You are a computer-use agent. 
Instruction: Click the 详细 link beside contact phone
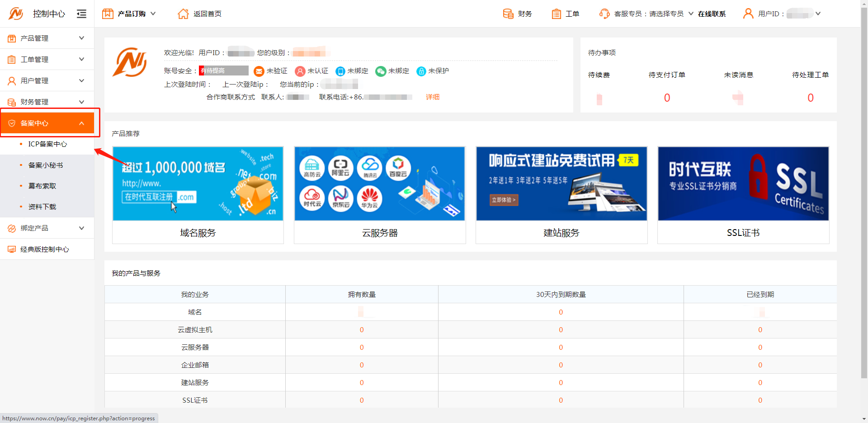[433, 97]
